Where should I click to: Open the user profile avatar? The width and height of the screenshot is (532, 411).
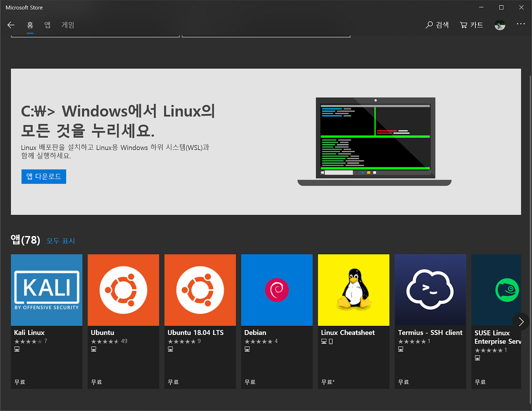[x=500, y=25]
